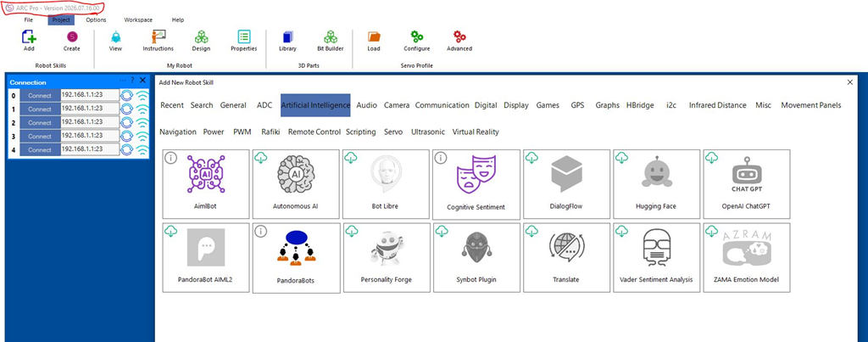Click the refresh icon for connection 0
This screenshot has width=868, height=342.
coord(127,95)
